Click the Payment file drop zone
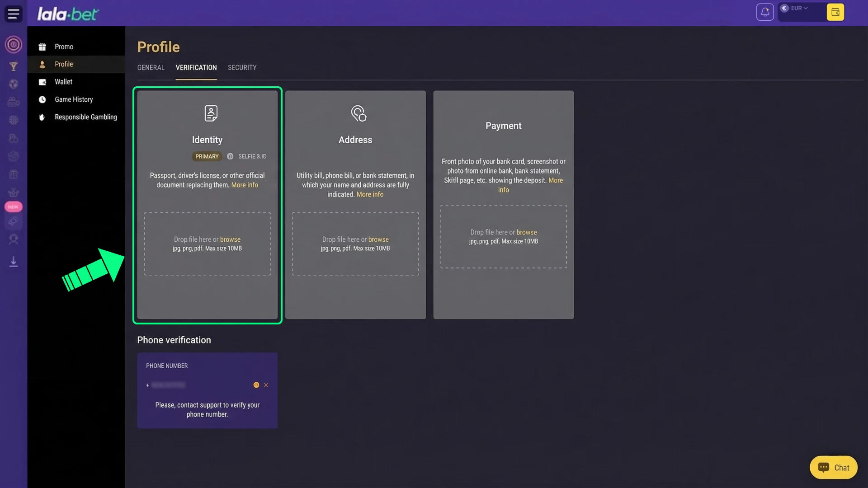 click(x=504, y=237)
